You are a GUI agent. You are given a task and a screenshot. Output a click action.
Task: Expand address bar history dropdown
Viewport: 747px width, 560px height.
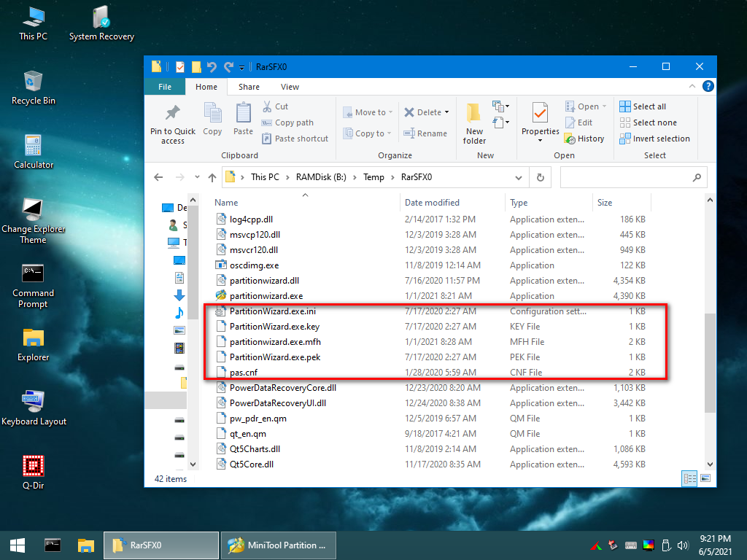coord(519,177)
